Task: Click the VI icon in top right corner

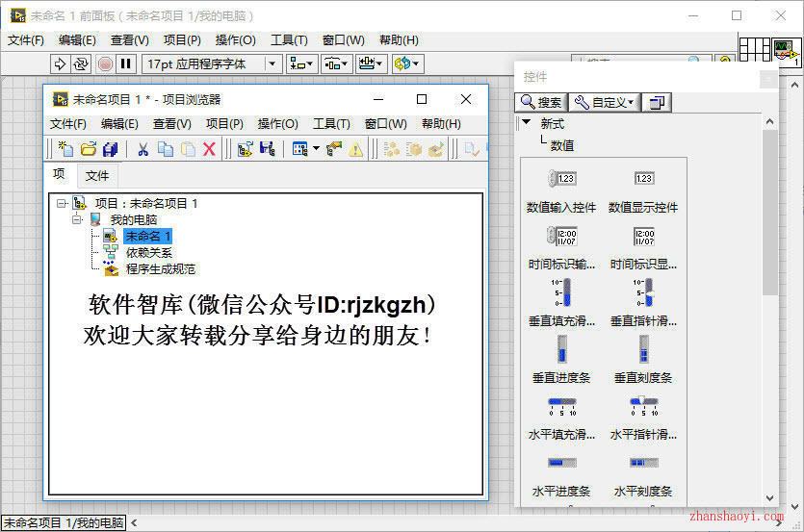Action: pos(786,51)
